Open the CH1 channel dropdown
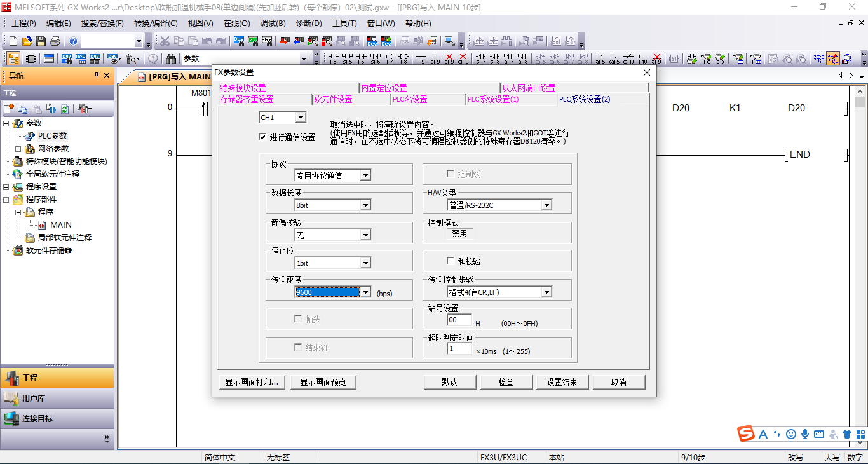868x464 pixels. 301,118
